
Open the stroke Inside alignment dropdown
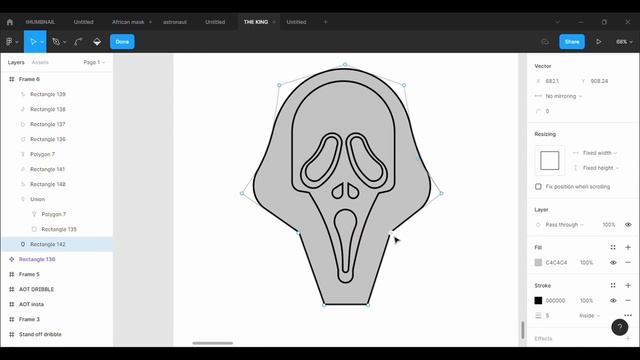[x=589, y=316]
